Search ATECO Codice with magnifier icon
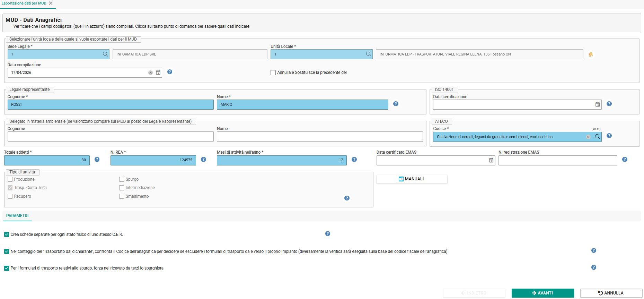 597,137
